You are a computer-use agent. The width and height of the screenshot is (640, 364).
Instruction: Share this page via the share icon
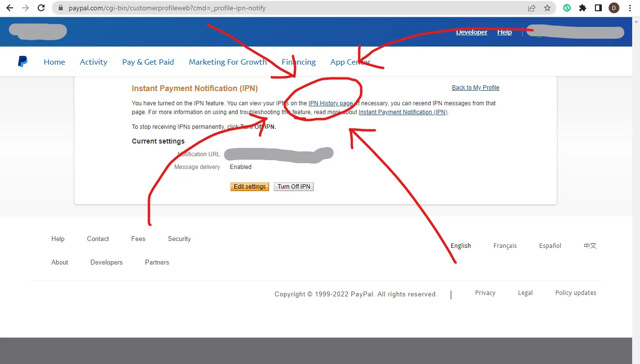tap(532, 8)
